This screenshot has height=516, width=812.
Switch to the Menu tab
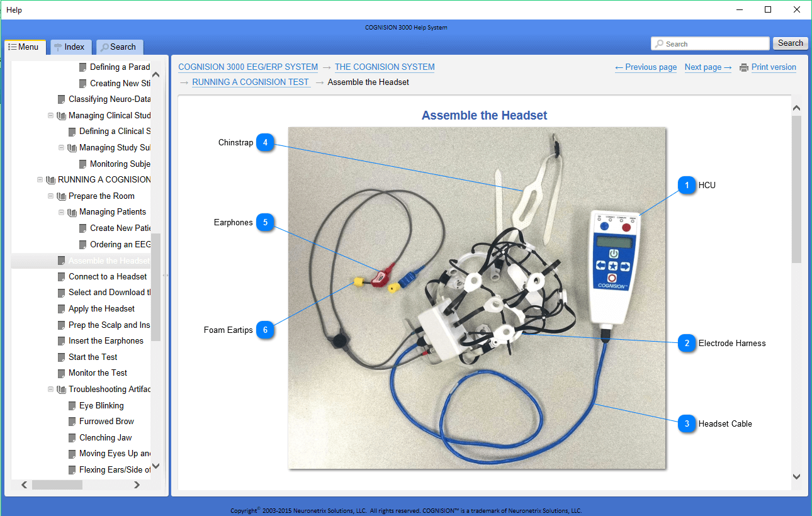click(x=24, y=47)
